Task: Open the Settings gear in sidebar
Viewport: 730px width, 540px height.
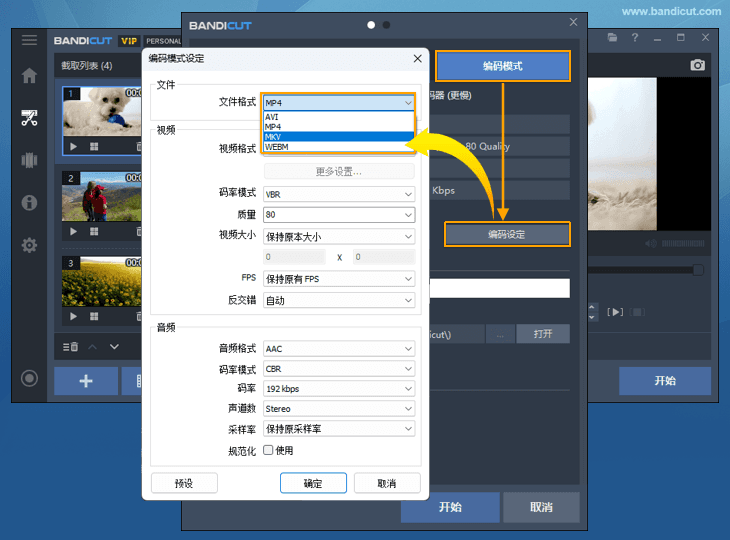Action: tap(29, 245)
